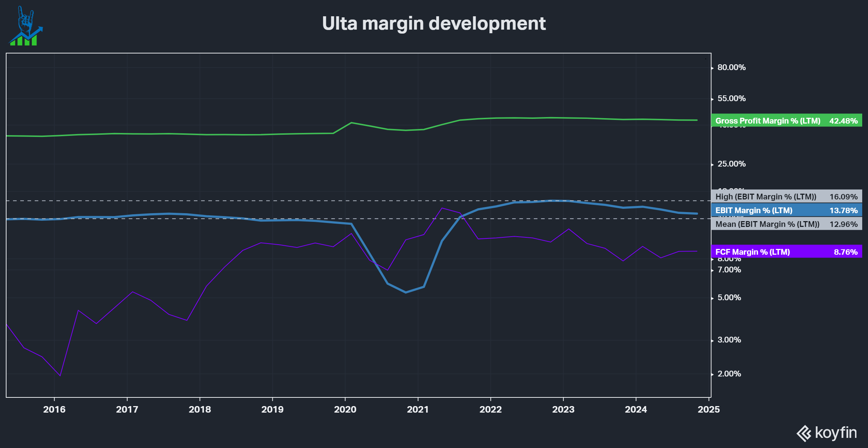Click the 2020 x-axis label

[345, 409]
